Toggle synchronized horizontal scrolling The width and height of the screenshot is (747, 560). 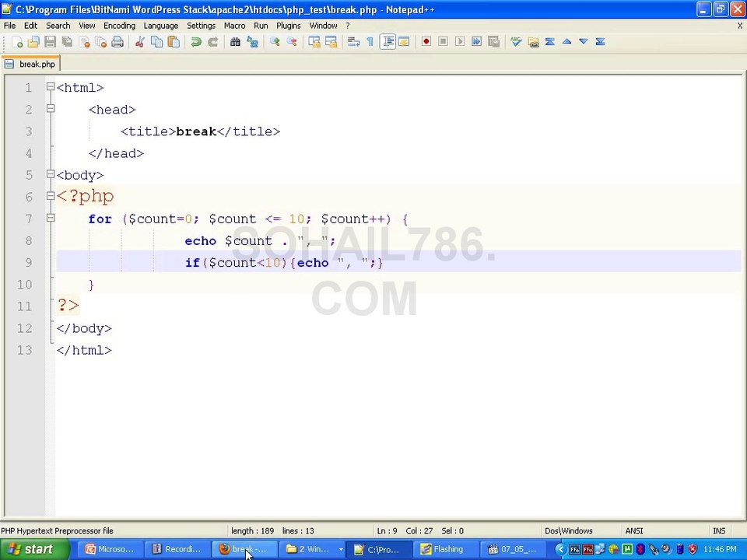pyautogui.click(x=331, y=42)
